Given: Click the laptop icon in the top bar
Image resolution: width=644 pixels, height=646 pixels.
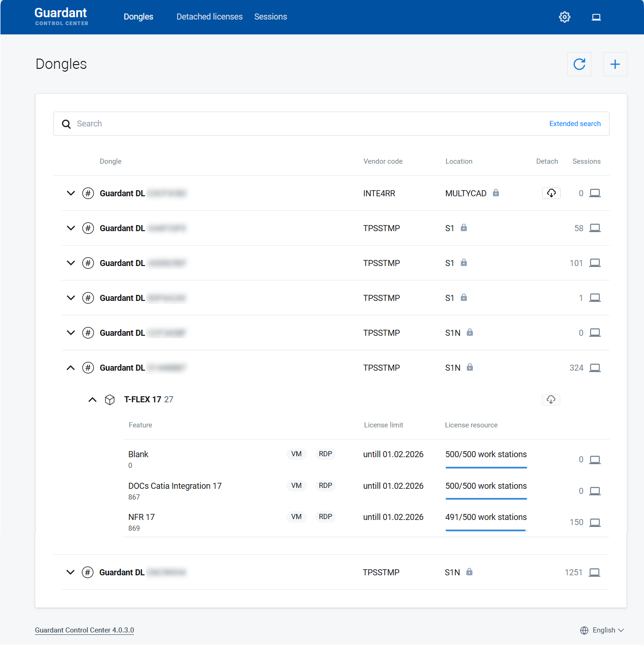Looking at the screenshot, I should pos(596,17).
